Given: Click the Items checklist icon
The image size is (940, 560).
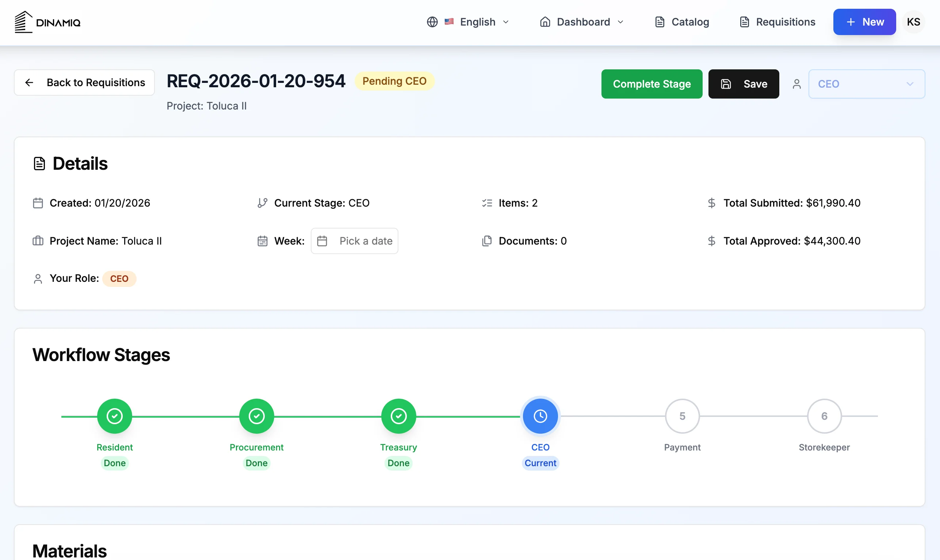Looking at the screenshot, I should 487,203.
